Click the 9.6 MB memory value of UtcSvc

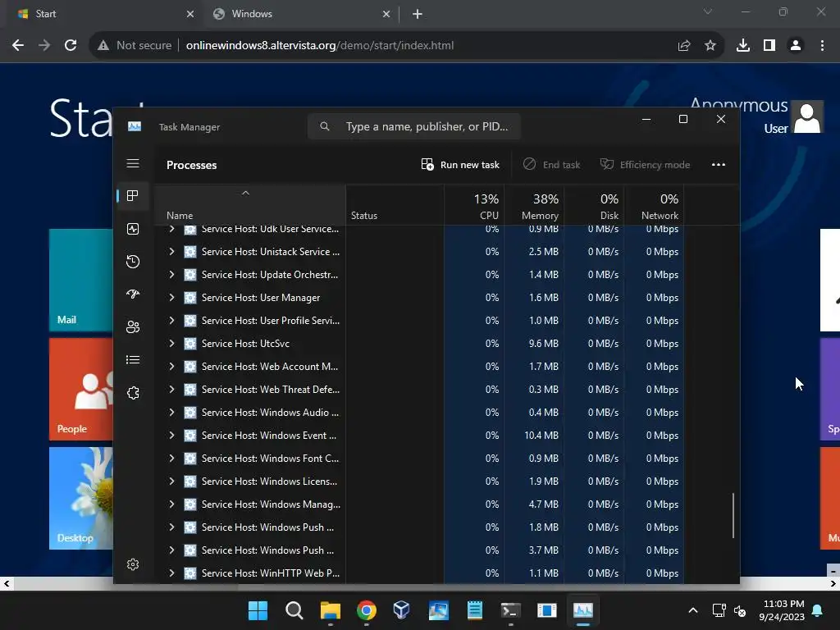pos(543,344)
